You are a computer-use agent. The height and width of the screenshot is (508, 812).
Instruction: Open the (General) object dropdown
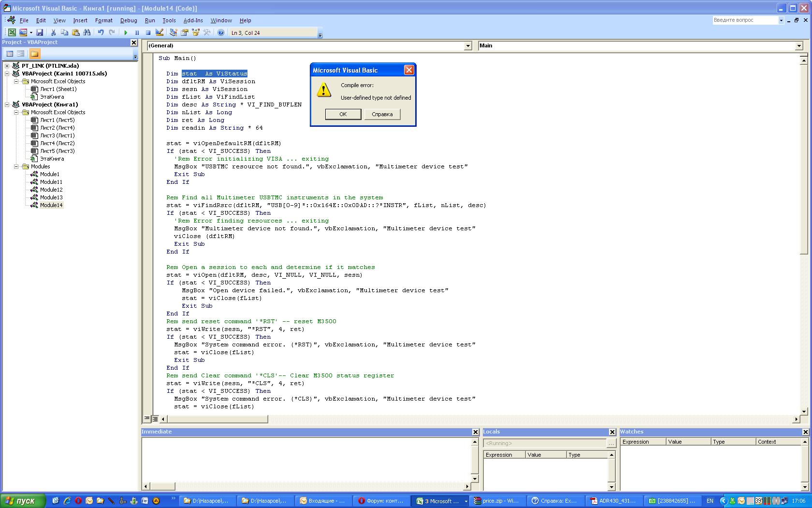click(467, 45)
